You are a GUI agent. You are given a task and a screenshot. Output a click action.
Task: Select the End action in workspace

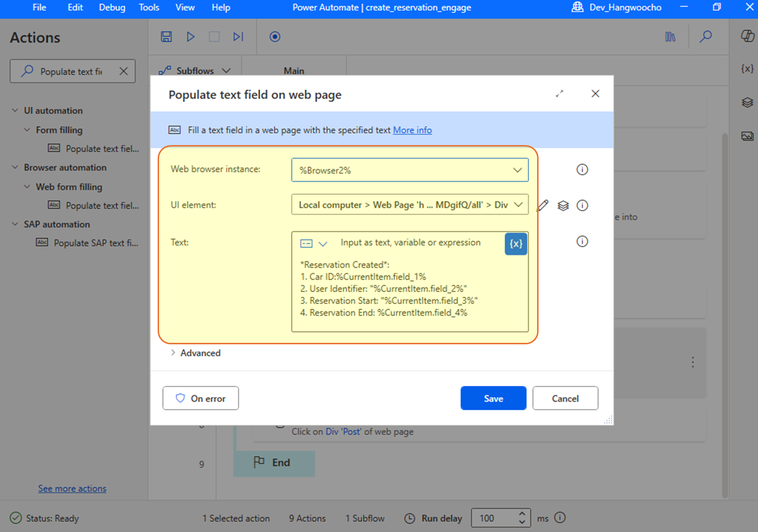click(x=274, y=463)
